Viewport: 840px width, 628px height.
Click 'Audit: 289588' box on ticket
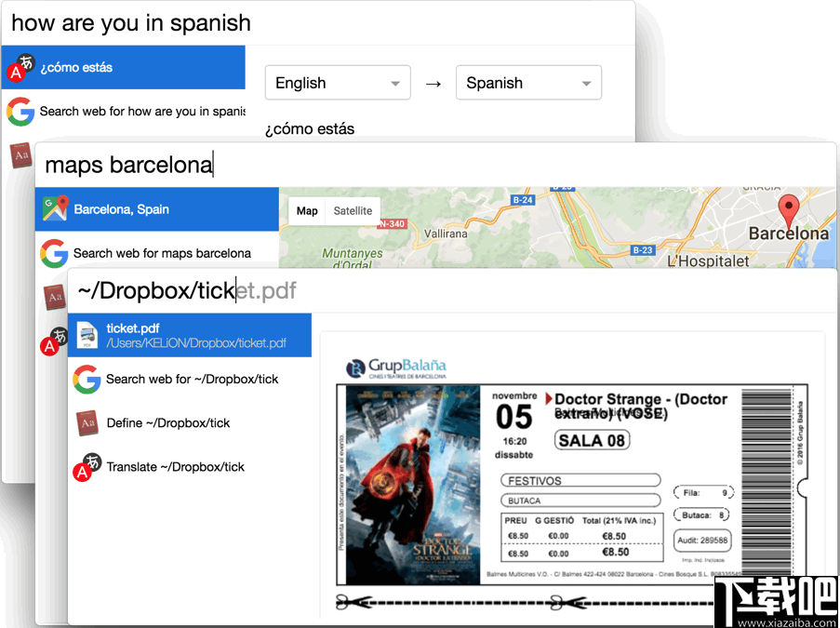[702, 541]
